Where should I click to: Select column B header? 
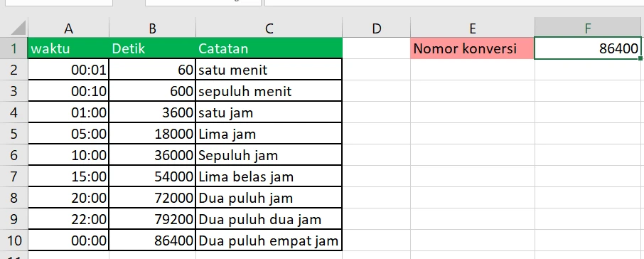click(152, 28)
